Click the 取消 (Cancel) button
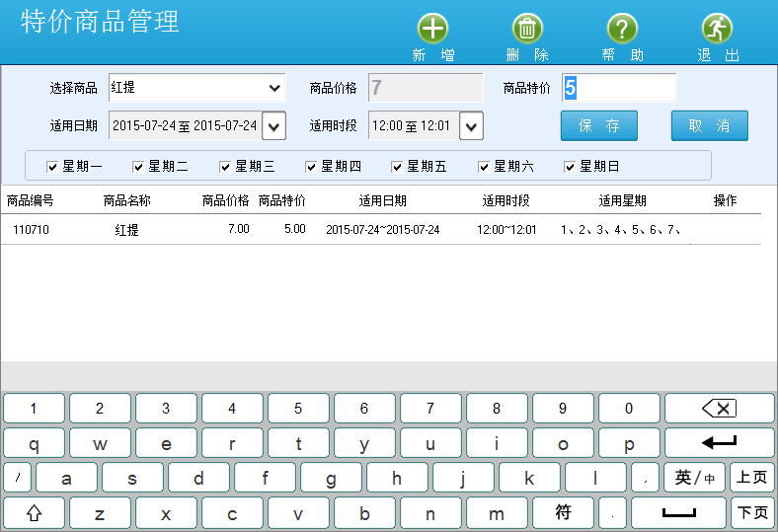This screenshot has height=532, width=778. pyautogui.click(x=709, y=126)
